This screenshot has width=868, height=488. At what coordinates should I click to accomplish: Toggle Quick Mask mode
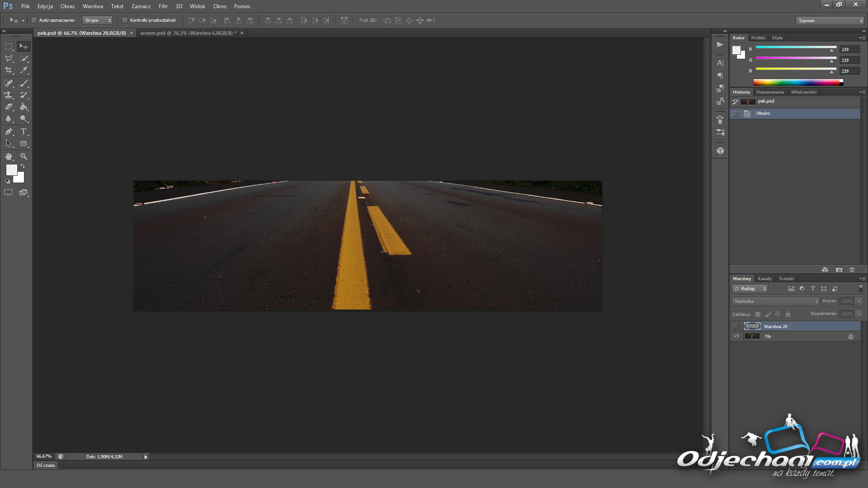click(x=9, y=192)
